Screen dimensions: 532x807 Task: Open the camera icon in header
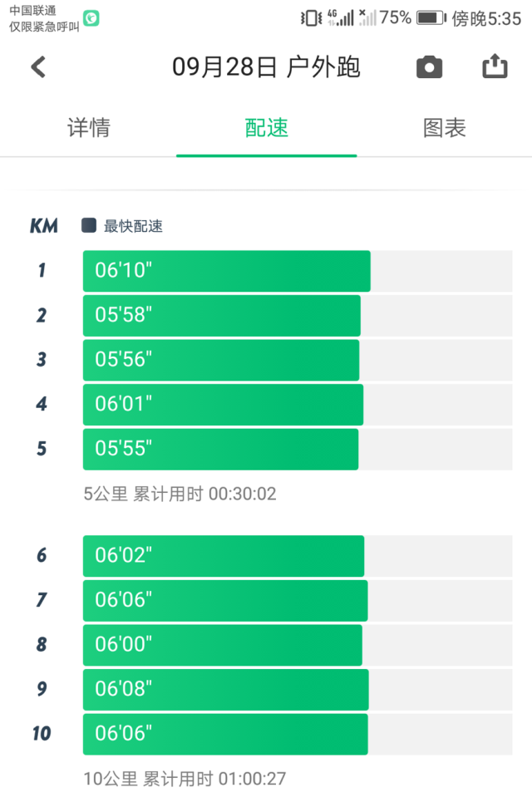point(429,67)
